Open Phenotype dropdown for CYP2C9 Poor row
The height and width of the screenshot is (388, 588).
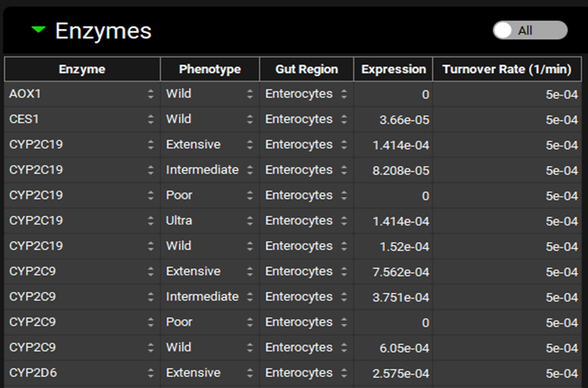coord(250,322)
